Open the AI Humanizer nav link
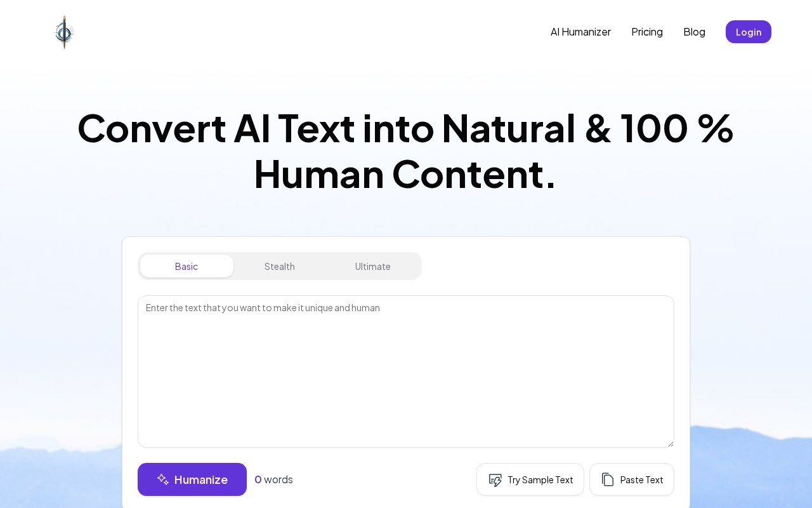The image size is (812, 508). (x=580, y=32)
